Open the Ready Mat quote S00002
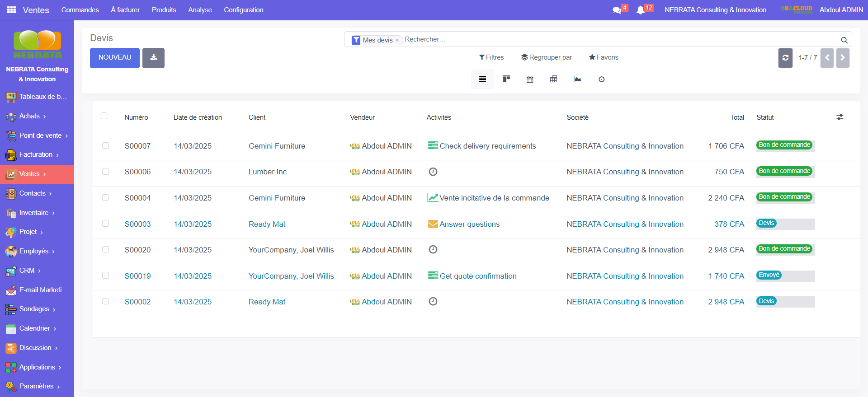 coord(137,302)
